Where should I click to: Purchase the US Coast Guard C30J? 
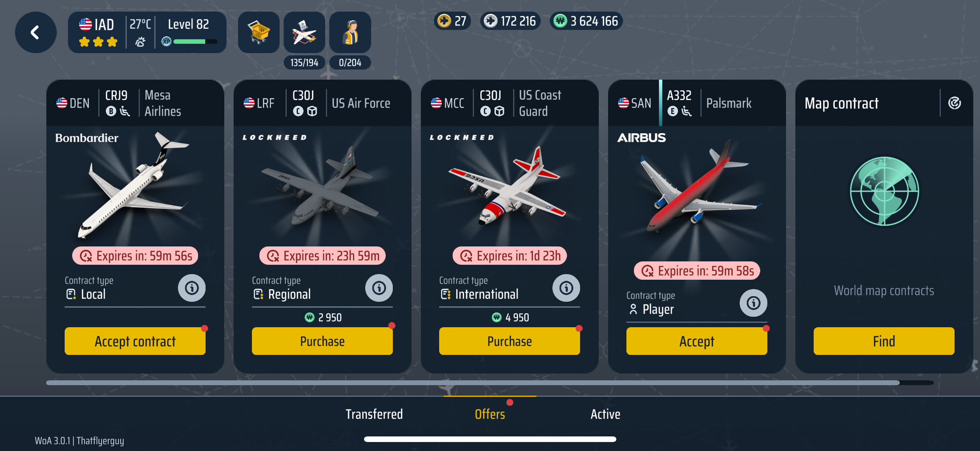[509, 341]
